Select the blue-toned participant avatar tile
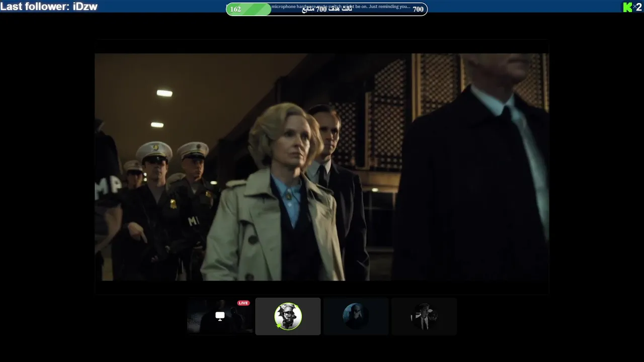This screenshot has width=644, height=362. click(356, 316)
